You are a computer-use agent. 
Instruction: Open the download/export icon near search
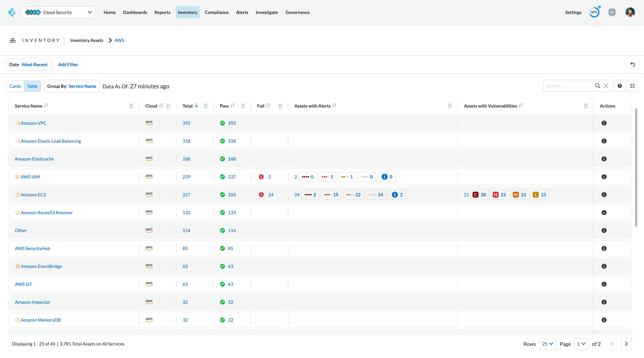[x=620, y=86]
